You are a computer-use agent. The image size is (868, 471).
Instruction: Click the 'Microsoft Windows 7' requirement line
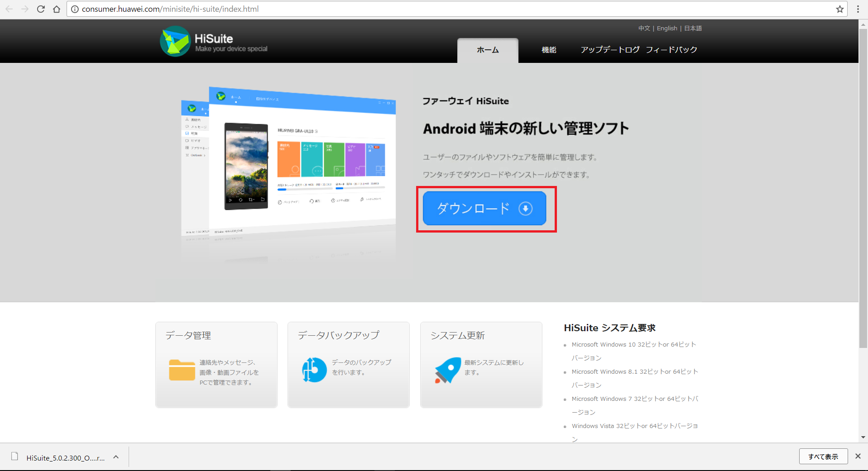pyautogui.click(x=635, y=405)
